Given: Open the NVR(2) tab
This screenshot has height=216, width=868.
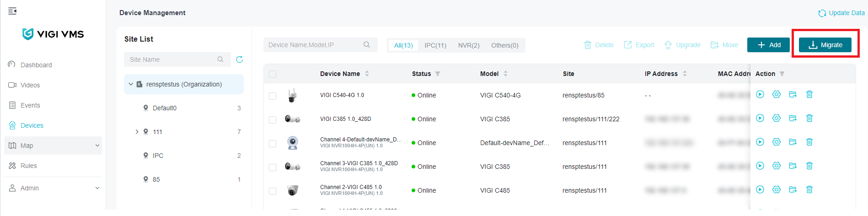Looking at the screenshot, I should (x=469, y=45).
